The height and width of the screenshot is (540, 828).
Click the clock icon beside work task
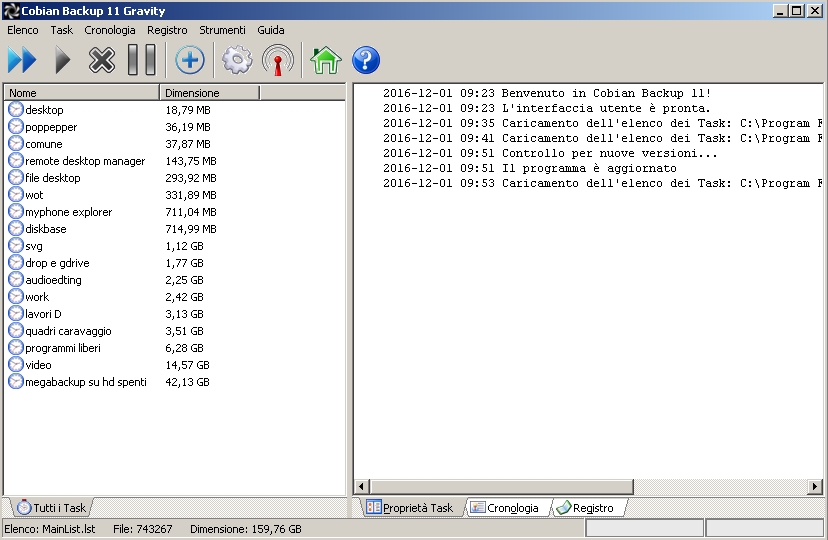(x=16, y=297)
